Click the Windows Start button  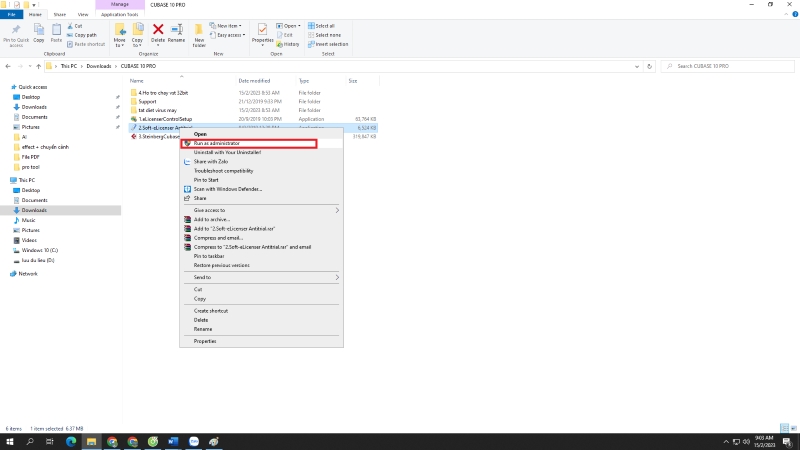10,442
